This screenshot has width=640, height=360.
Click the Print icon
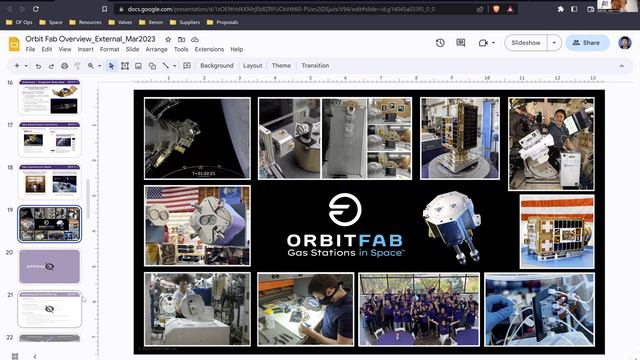(x=64, y=66)
